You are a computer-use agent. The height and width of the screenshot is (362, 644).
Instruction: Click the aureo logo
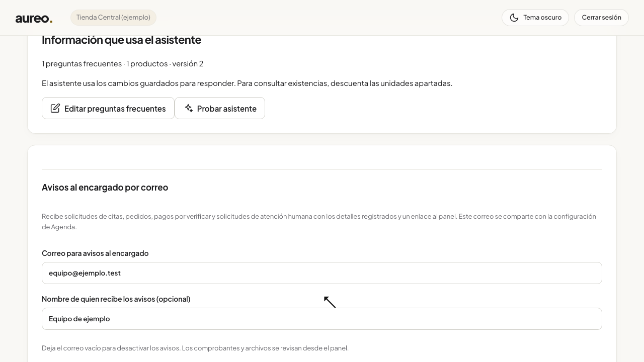34,18
